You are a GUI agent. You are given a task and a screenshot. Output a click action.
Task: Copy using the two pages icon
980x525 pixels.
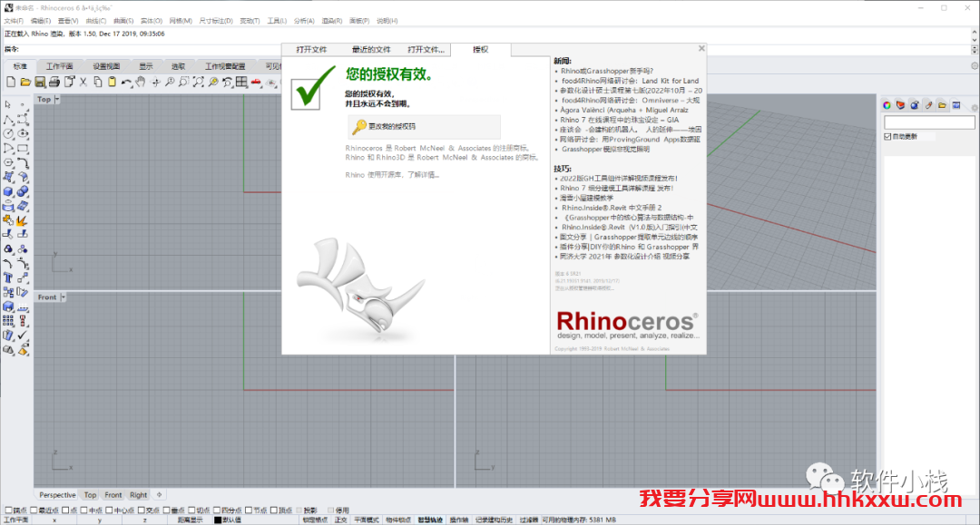click(x=97, y=82)
